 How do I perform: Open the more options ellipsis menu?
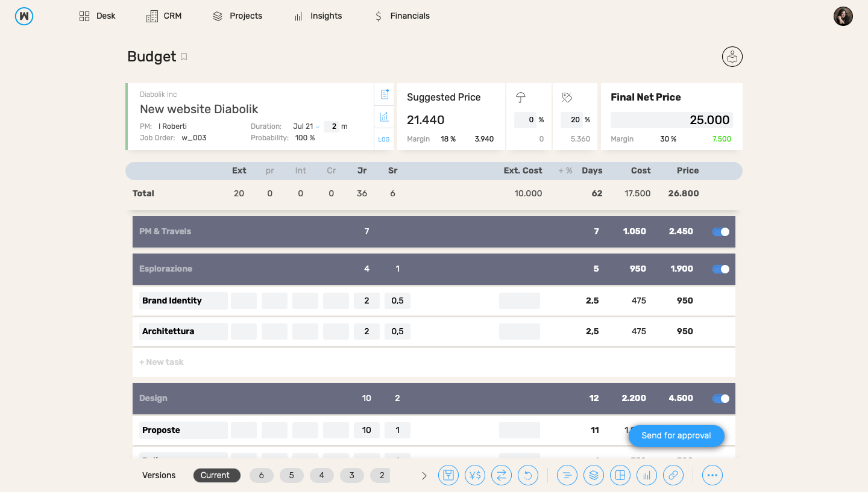[712, 475]
